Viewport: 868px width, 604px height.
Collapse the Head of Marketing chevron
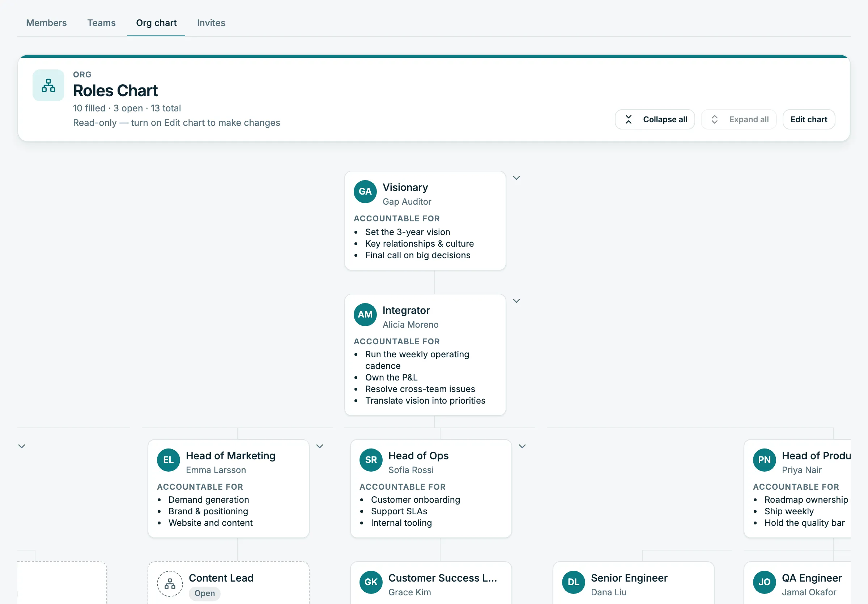320,446
